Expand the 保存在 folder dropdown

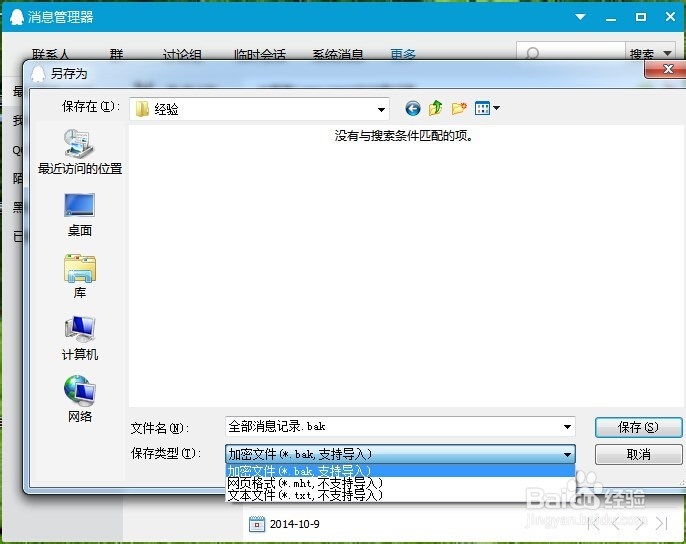[x=381, y=109]
